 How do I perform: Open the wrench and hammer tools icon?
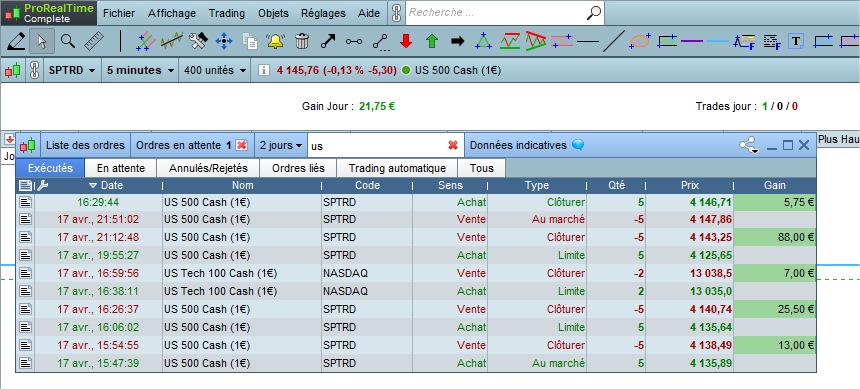click(198, 41)
